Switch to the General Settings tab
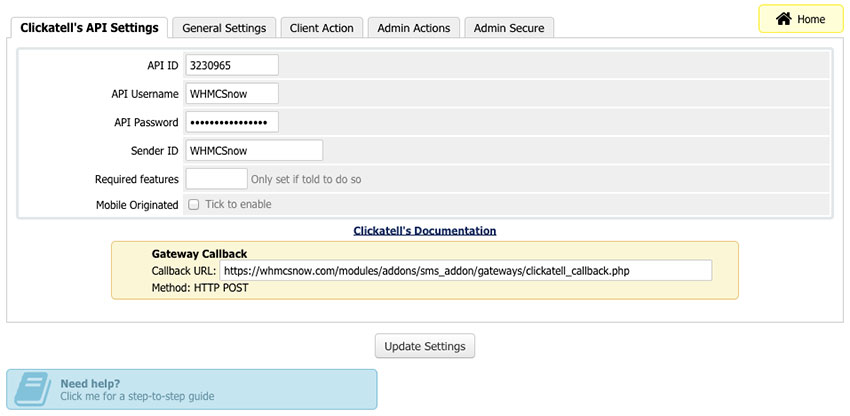This screenshot has width=850, height=416. click(224, 28)
